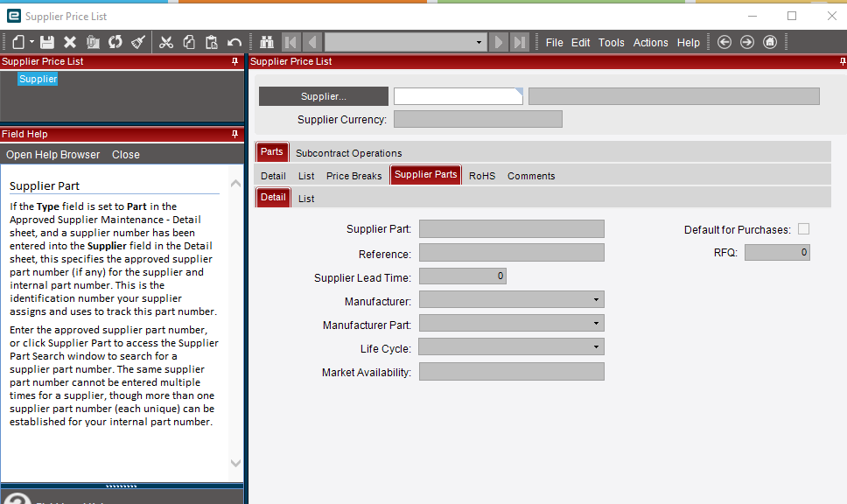Open the RoHS tab
The image size is (847, 504).
tap(482, 176)
